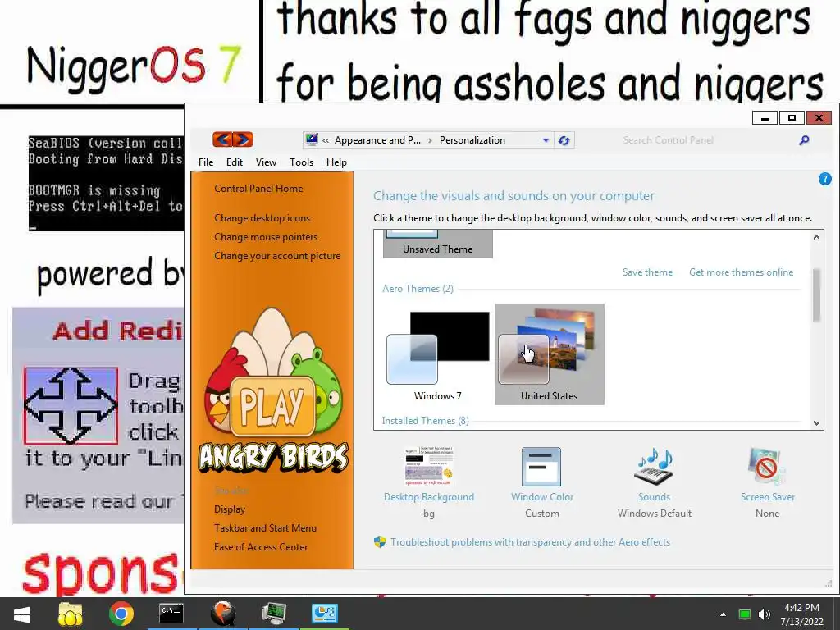The height and width of the screenshot is (630, 840).
Task: Switch to the Command Prompt taskbar icon
Action: [x=171, y=614]
